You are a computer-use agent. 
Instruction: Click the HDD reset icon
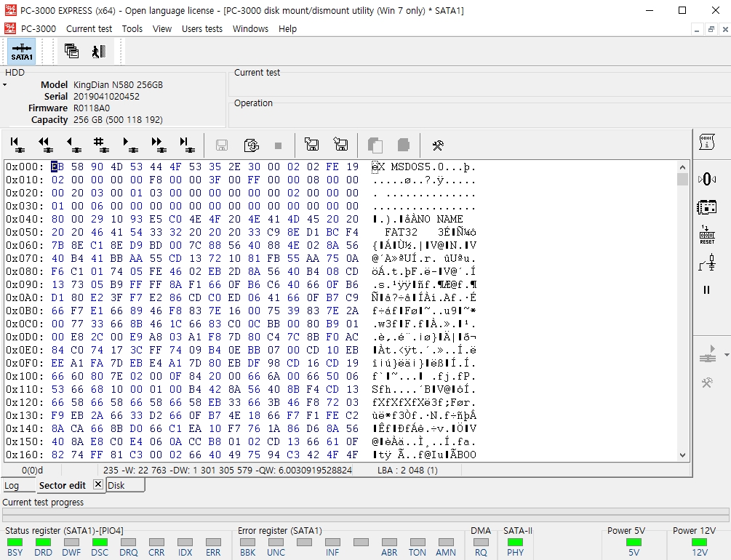[x=707, y=234]
